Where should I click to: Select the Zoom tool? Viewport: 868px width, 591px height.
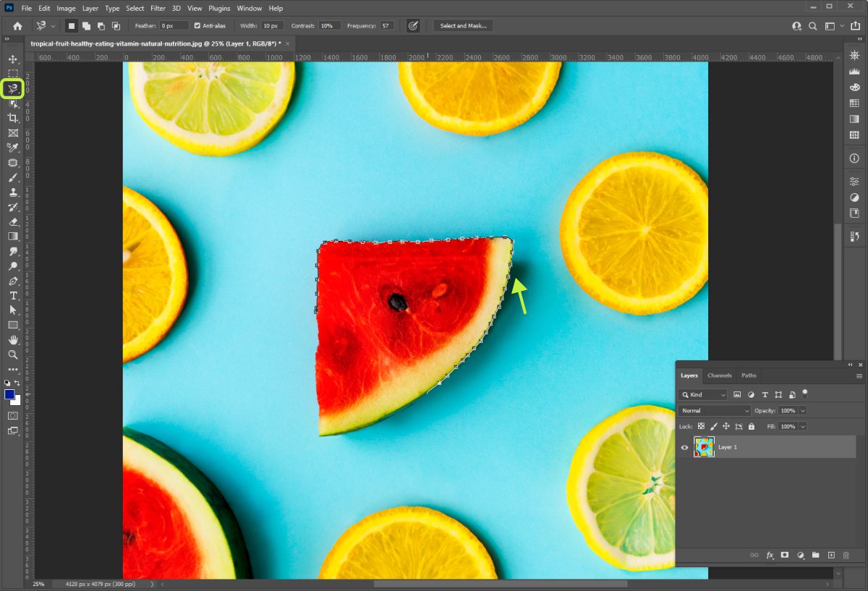click(x=13, y=354)
